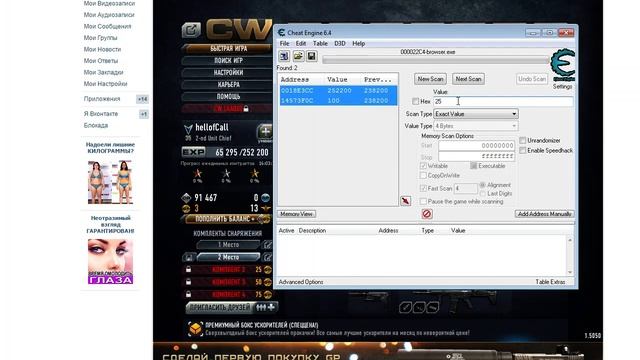The width and height of the screenshot is (640, 360).
Task: Toggle the Fast Scan checkbox
Action: 423,189
